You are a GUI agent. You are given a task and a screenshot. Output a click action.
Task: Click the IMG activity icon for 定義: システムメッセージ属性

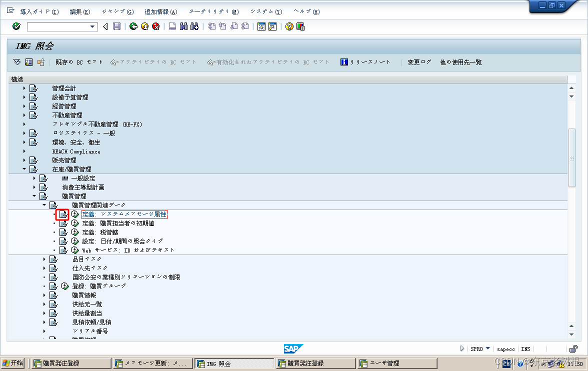tap(63, 214)
